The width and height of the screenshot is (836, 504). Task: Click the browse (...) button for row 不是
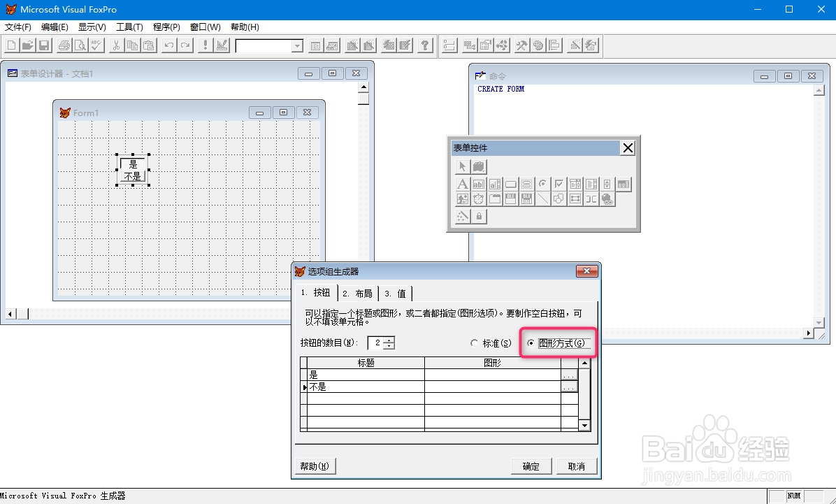coord(569,387)
